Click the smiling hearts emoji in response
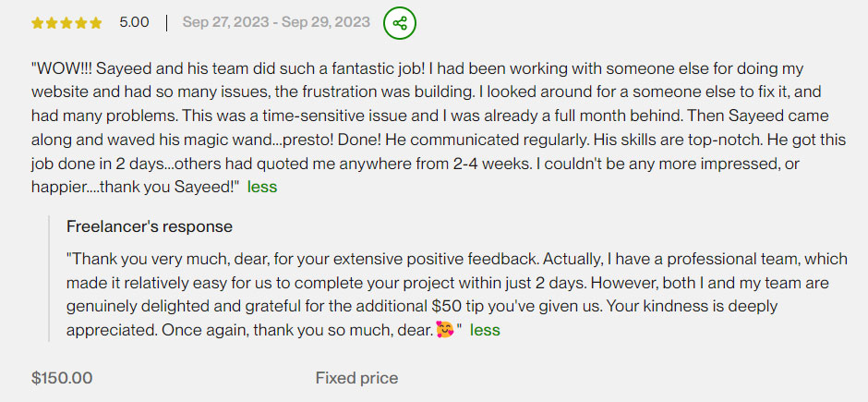The height and width of the screenshot is (402, 868). [445, 330]
